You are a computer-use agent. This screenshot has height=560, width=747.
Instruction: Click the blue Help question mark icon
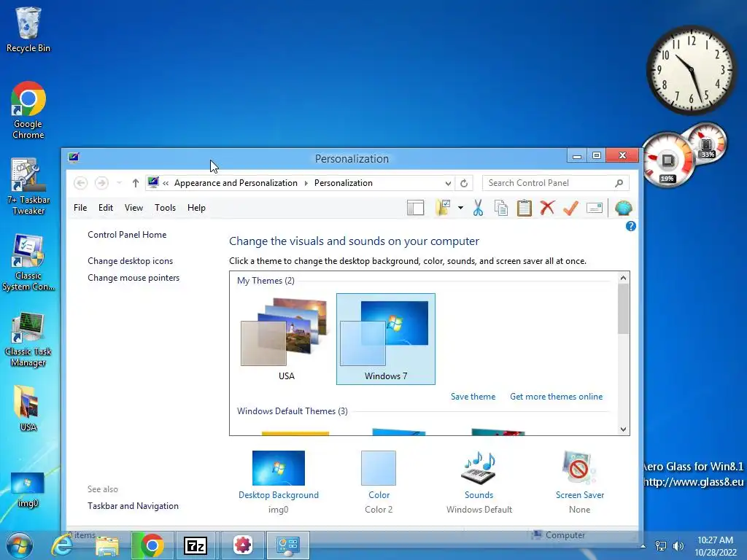631,226
